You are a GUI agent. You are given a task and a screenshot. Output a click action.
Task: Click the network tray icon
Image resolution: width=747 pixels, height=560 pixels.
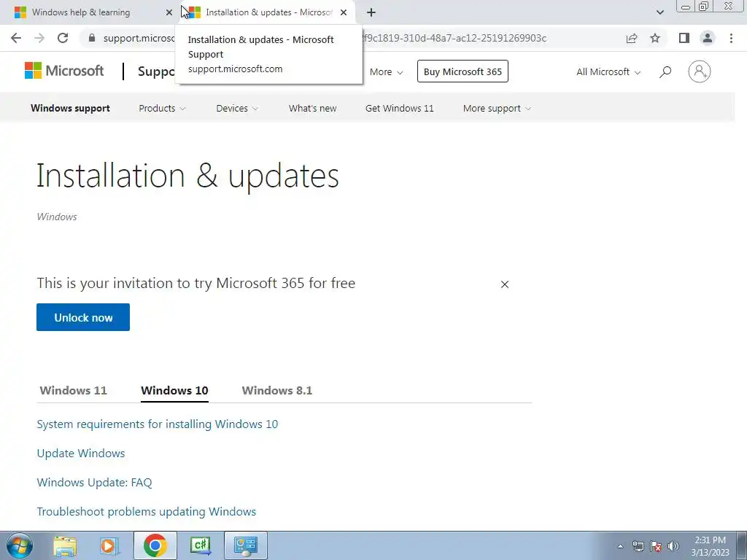click(638, 547)
